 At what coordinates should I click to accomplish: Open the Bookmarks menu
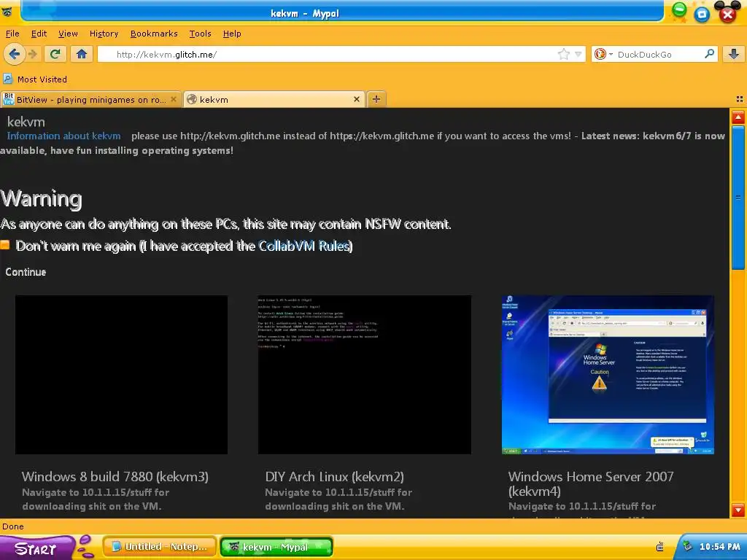pyautogui.click(x=154, y=34)
